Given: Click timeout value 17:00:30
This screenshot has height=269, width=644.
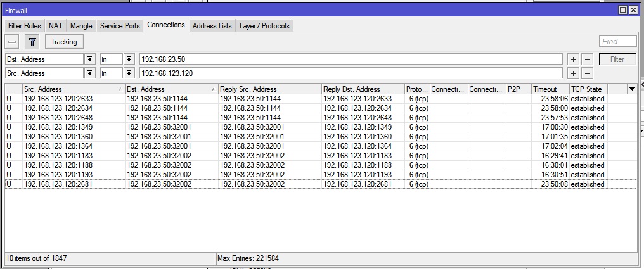Looking at the screenshot, I should (x=555, y=127).
